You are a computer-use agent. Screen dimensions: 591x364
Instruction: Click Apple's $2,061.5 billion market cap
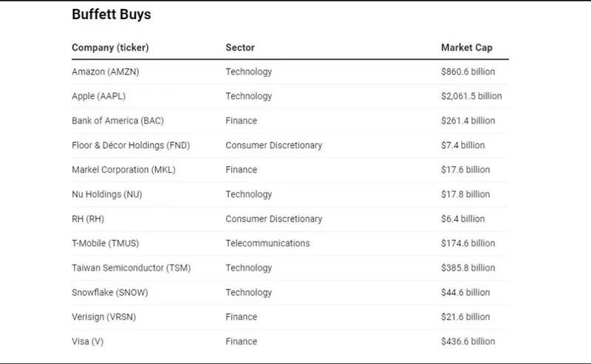471,96
